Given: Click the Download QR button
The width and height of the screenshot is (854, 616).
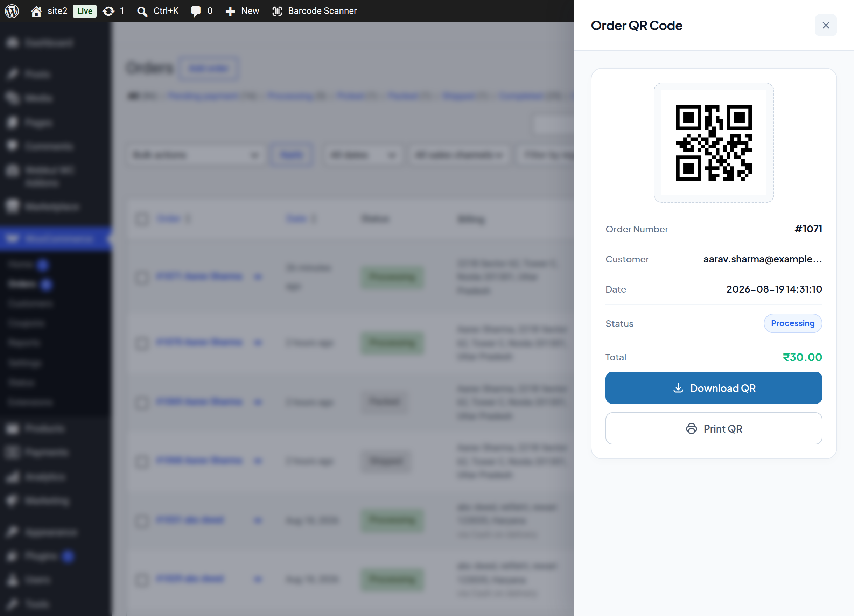Looking at the screenshot, I should tap(714, 388).
